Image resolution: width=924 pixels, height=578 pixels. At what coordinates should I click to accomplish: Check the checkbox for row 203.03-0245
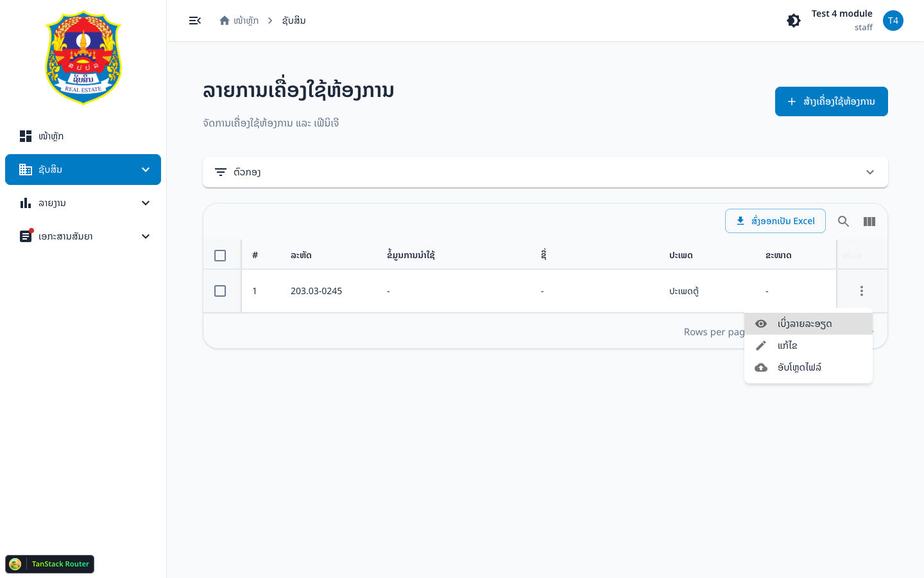point(220,291)
